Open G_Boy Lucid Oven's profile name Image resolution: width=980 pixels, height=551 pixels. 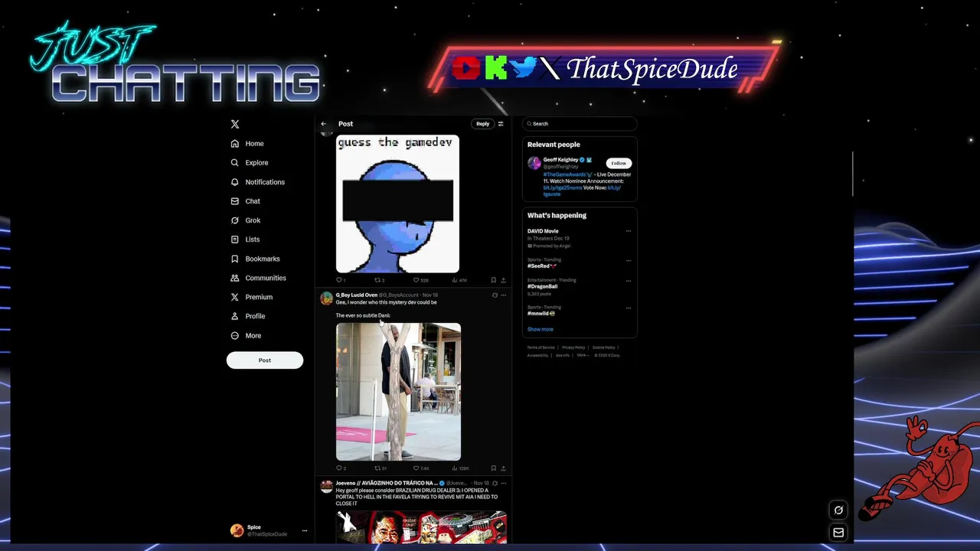point(356,295)
